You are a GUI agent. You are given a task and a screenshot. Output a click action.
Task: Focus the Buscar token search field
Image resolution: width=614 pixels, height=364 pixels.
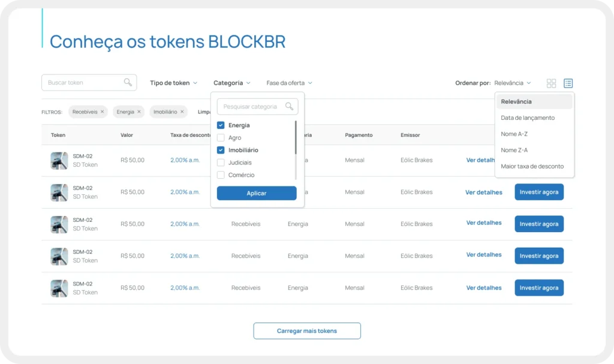84,83
